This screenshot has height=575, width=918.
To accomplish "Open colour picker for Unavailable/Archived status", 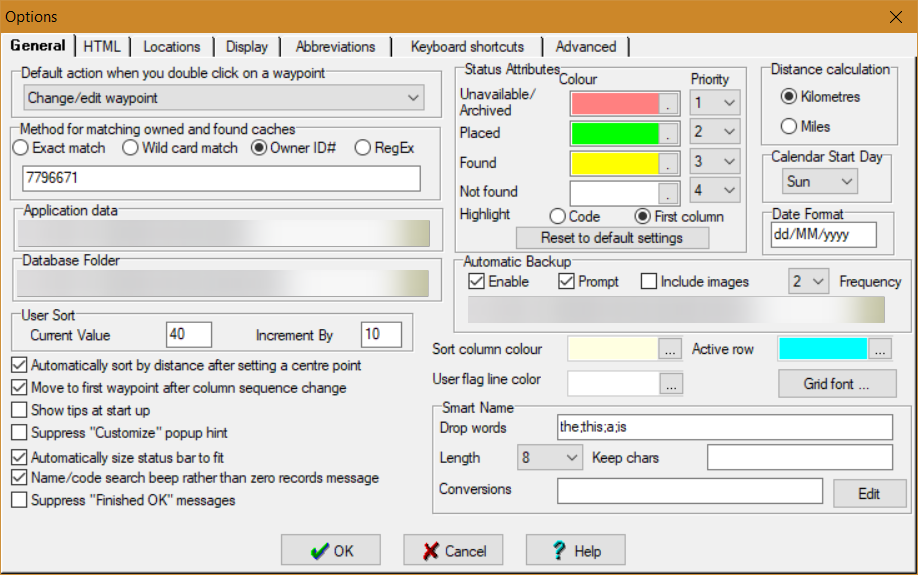I will click(669, 104).
